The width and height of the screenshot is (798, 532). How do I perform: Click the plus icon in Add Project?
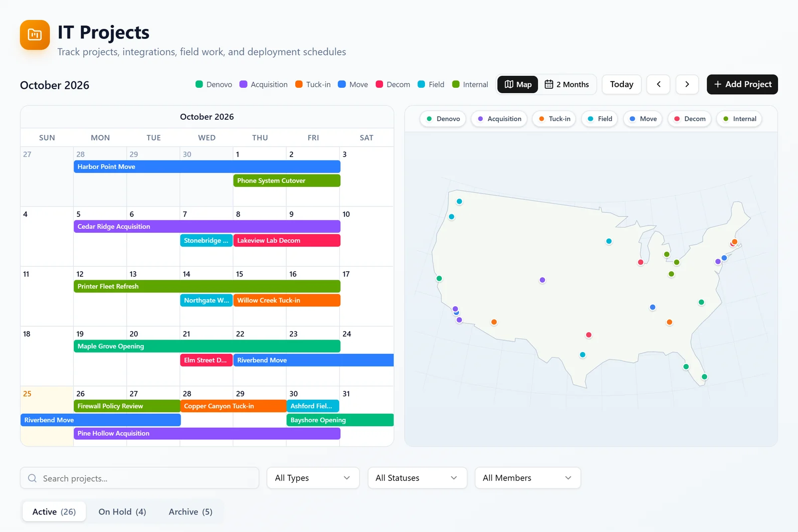click(718, 84)
